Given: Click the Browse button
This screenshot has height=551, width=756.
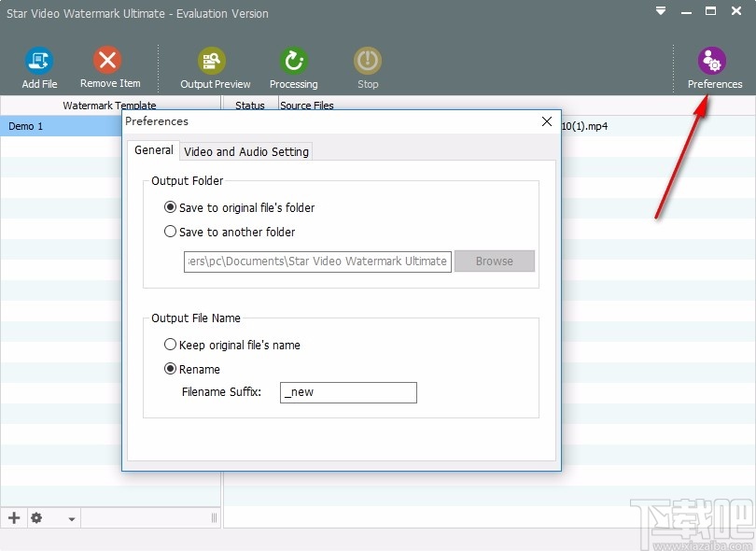Looking at the screenshot, I should tap(494, 261).
